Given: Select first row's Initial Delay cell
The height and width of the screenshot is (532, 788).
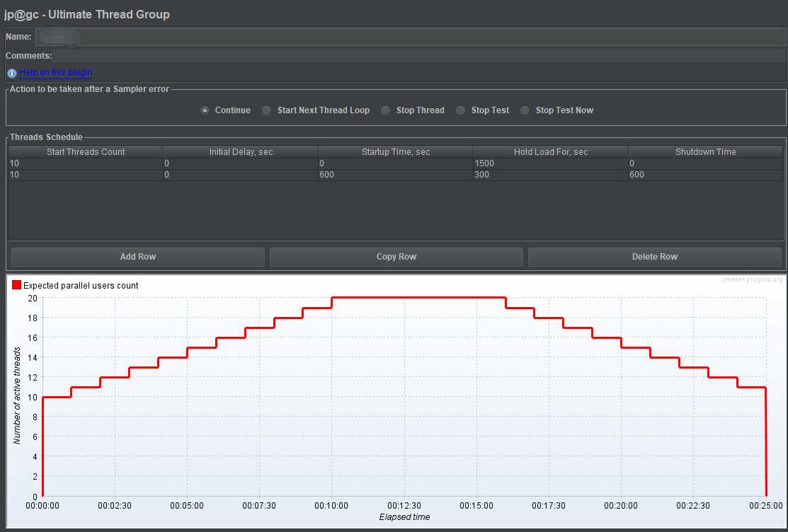Looking at the screenshot, I should (241, 163).
